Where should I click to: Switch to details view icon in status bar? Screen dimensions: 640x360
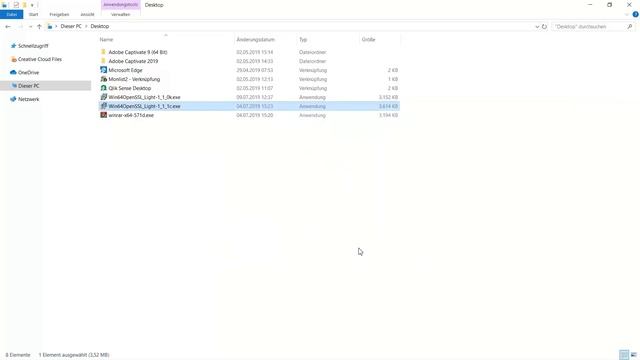pos(624,355)
